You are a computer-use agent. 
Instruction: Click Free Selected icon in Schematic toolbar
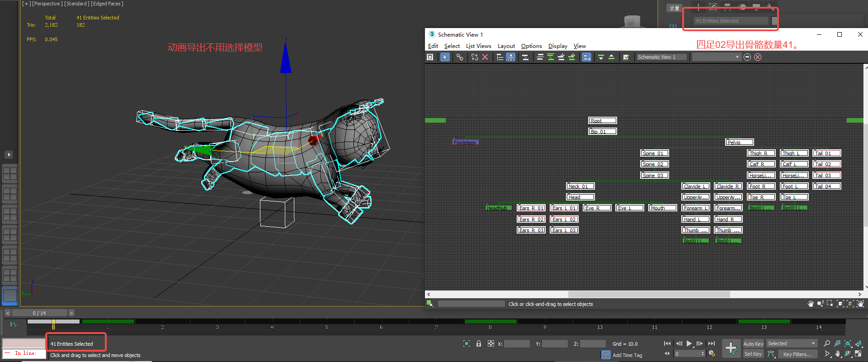click(x=571, y=57)
